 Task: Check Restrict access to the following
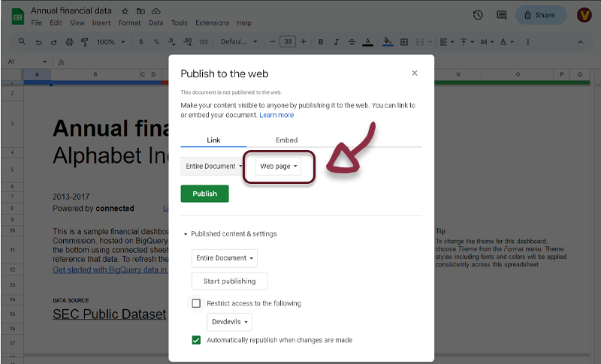click(x=197, y=303)
